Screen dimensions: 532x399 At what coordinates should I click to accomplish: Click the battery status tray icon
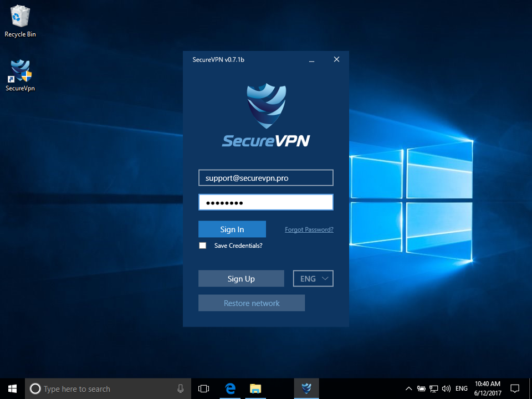coord(421,389)
